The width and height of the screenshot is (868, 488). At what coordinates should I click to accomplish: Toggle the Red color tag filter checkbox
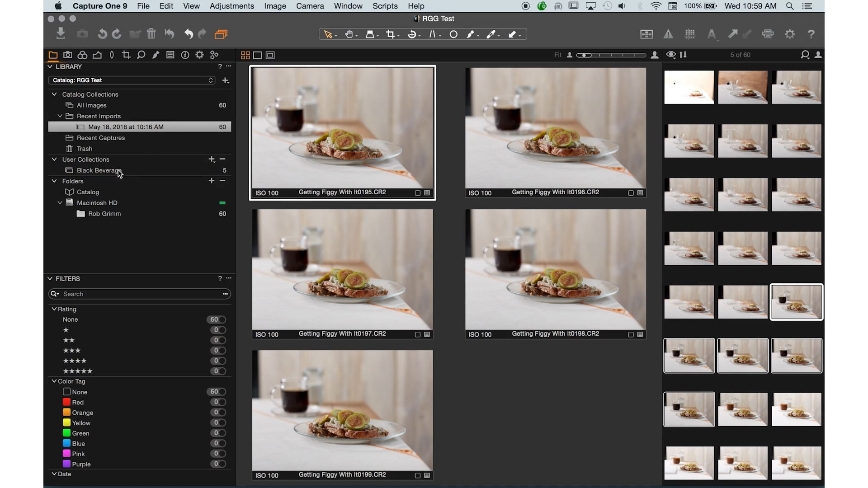[x=66, y=402]
